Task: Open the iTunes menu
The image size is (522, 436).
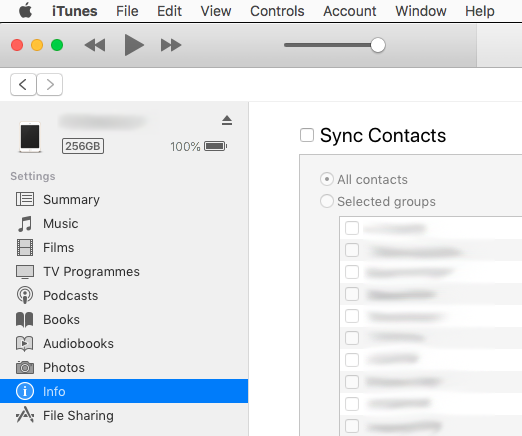Action: tap(75, 11)
